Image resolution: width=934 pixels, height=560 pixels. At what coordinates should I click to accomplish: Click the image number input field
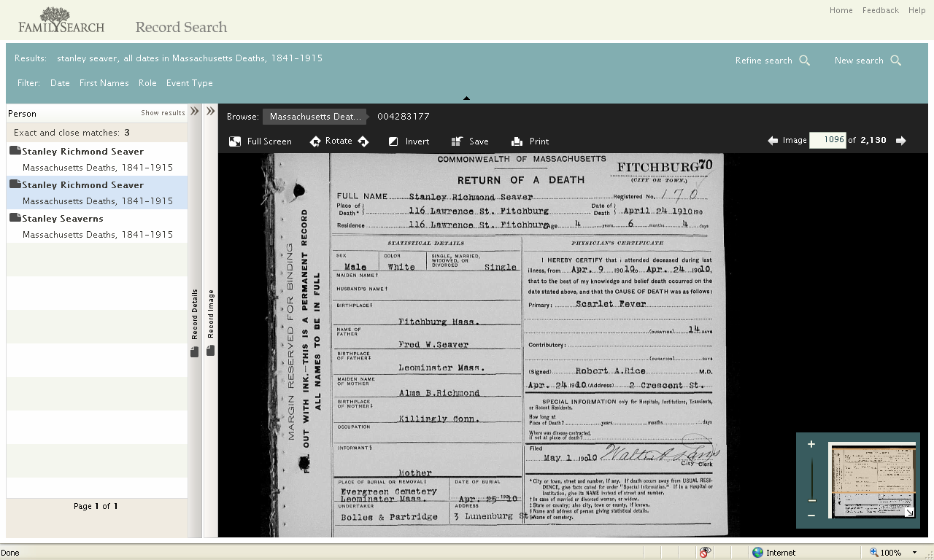coord(827,140)
